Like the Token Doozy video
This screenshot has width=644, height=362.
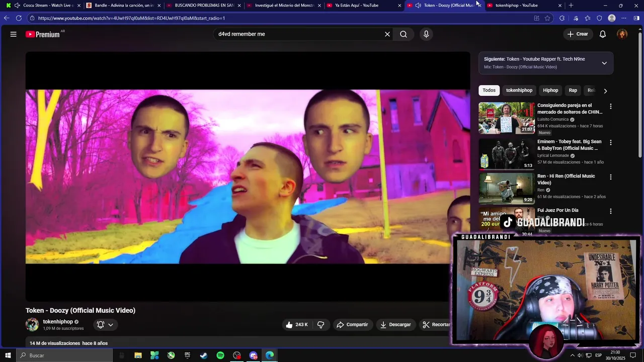(296, 325)
